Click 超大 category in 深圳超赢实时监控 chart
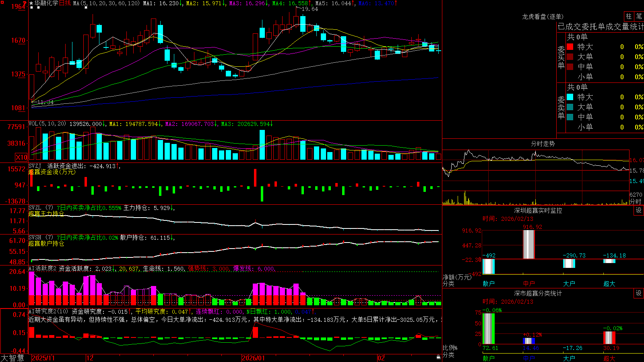 click(609, 284)
